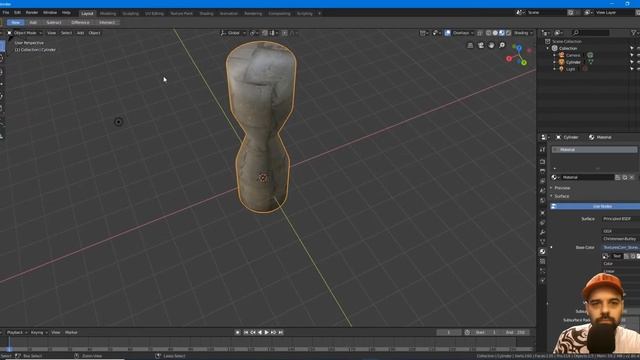Open the View Layer properties tab
This screenshot has height=360, width=640.
542,181
